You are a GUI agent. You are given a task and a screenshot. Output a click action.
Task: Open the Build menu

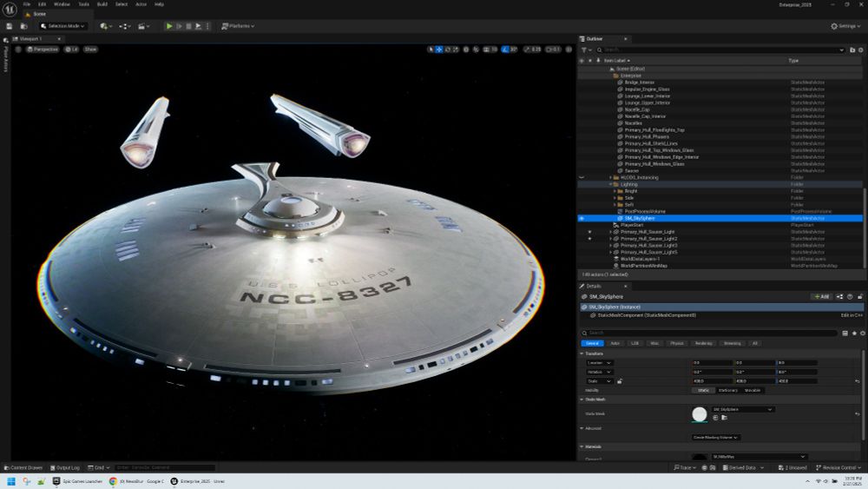(x=102, y=3)
